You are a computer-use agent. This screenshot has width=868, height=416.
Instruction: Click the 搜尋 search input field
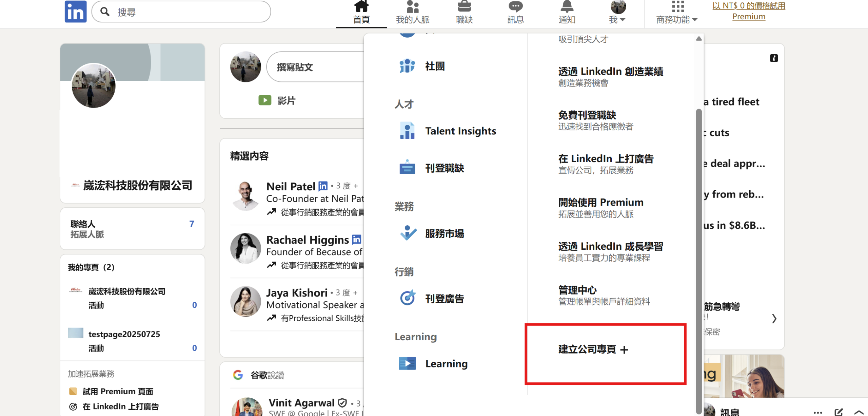(181, 12)
